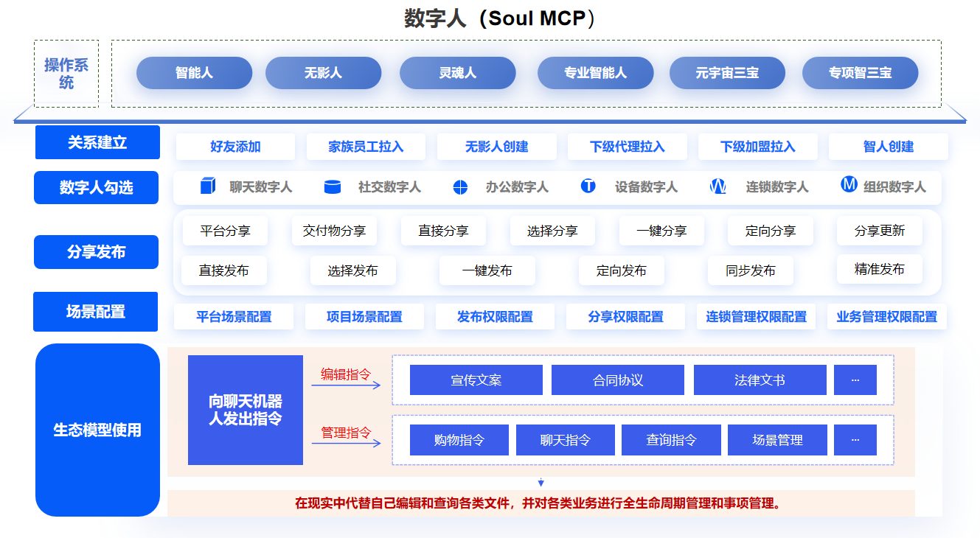This screenshot has height=538, width=980.
Task: Open 分享权限配置
Action: (625, 317)
